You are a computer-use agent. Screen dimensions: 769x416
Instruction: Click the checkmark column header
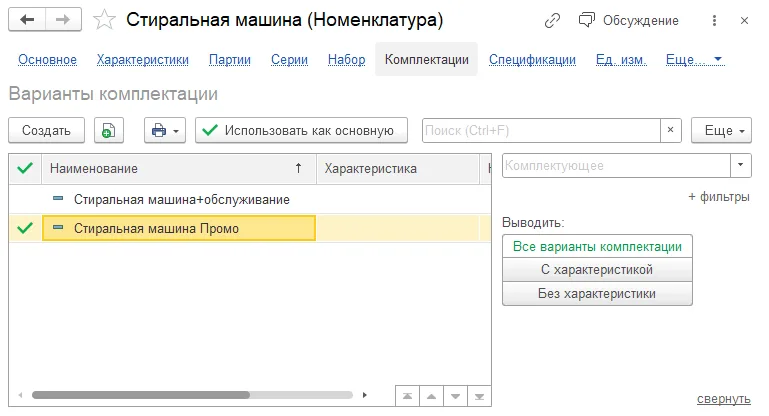coord(25,169)
